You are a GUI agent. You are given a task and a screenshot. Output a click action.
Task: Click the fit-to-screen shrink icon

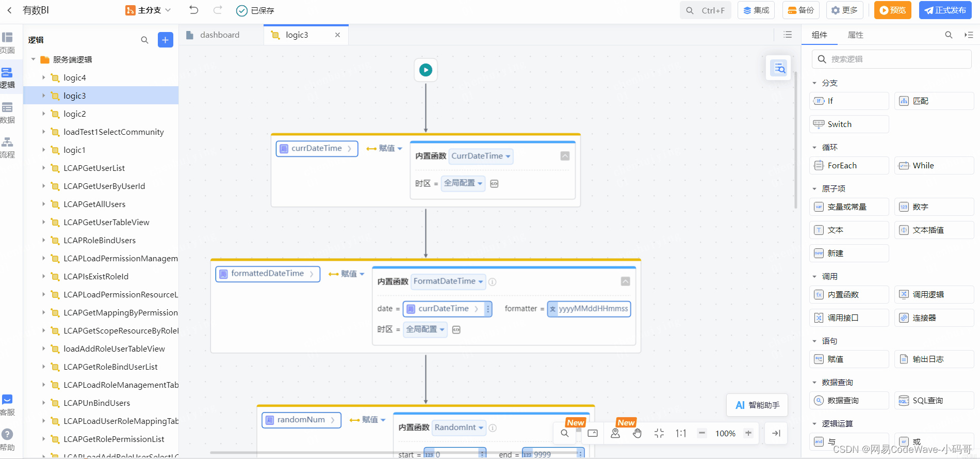click(659, 433)
